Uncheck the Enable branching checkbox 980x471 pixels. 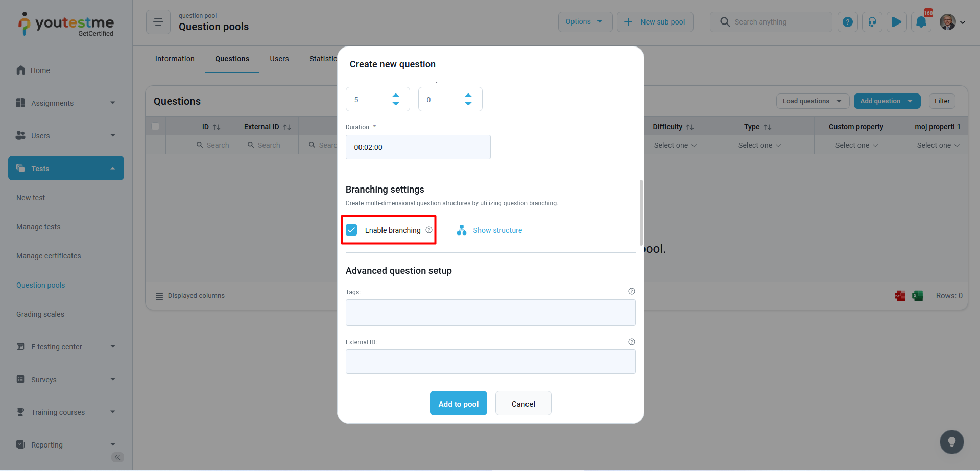click(x=352, y=230)
